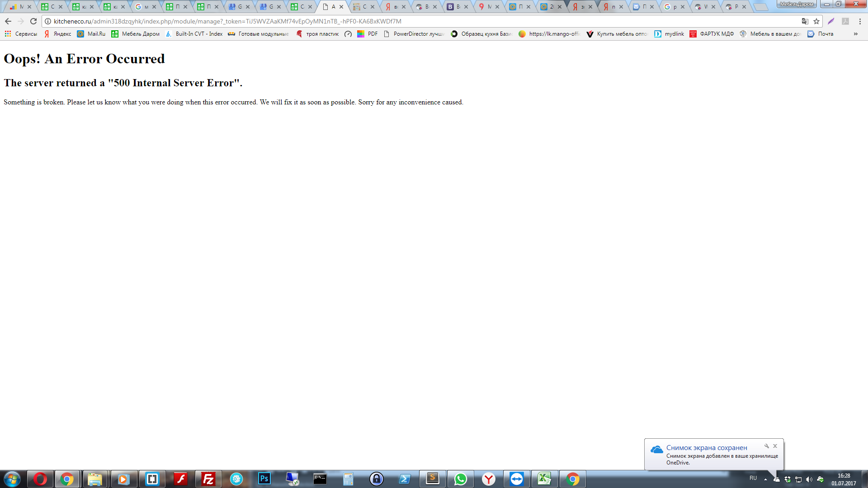The height and width of the screenshot is (488, 868).
Task: Open the Яндекс bookmark
Action: (x=58, y=34)
